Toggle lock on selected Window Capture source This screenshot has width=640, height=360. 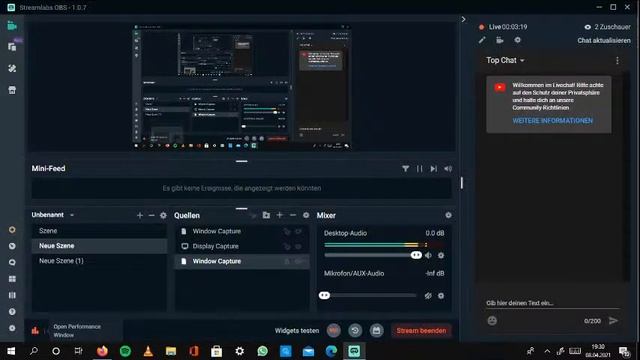click(x=287, y=261)
